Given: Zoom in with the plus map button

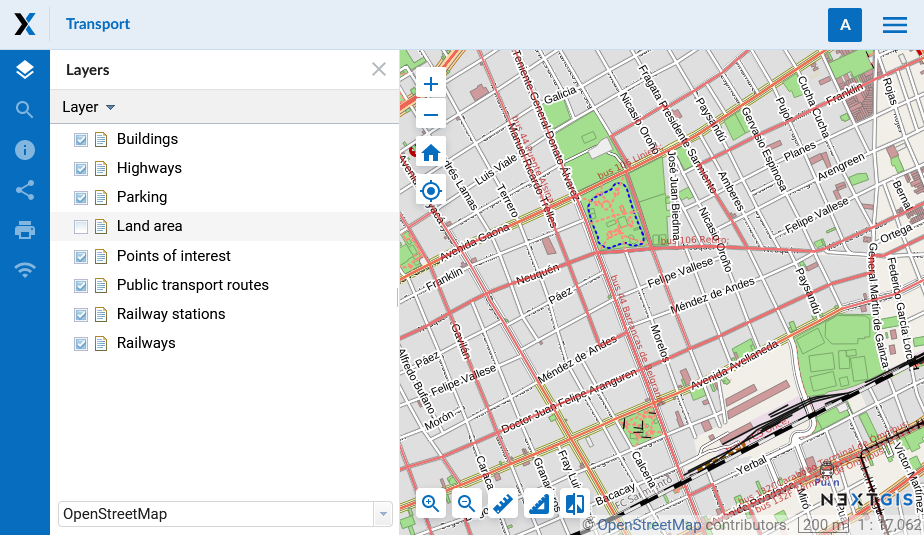Looking at the screenshot, I should click(x=431, y=84).
